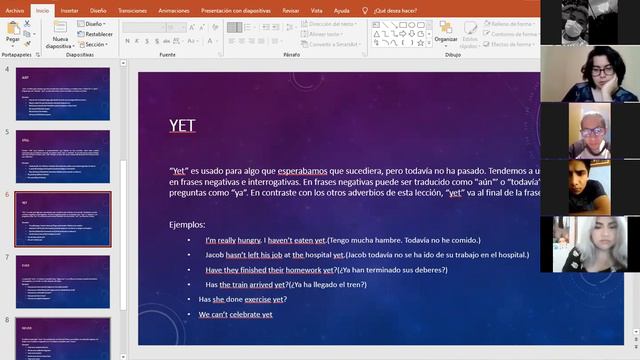The width and height of the screenshot is (640, 360).
Task: Select the Right Arrow block shape
Action: point(403,34)
